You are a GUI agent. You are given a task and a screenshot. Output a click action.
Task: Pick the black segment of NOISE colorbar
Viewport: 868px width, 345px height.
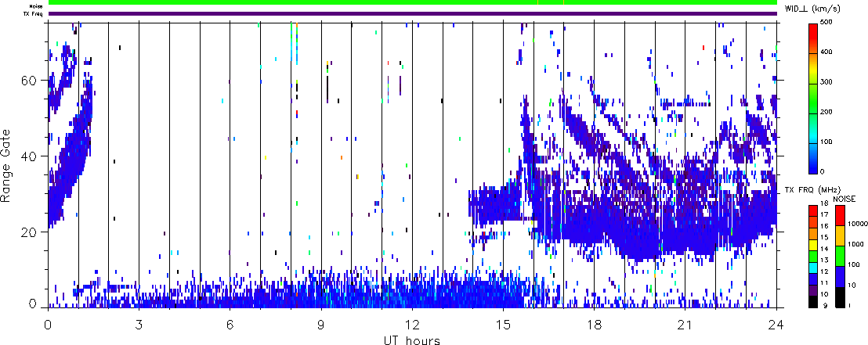pyautogui.click(x=840, y=297)
